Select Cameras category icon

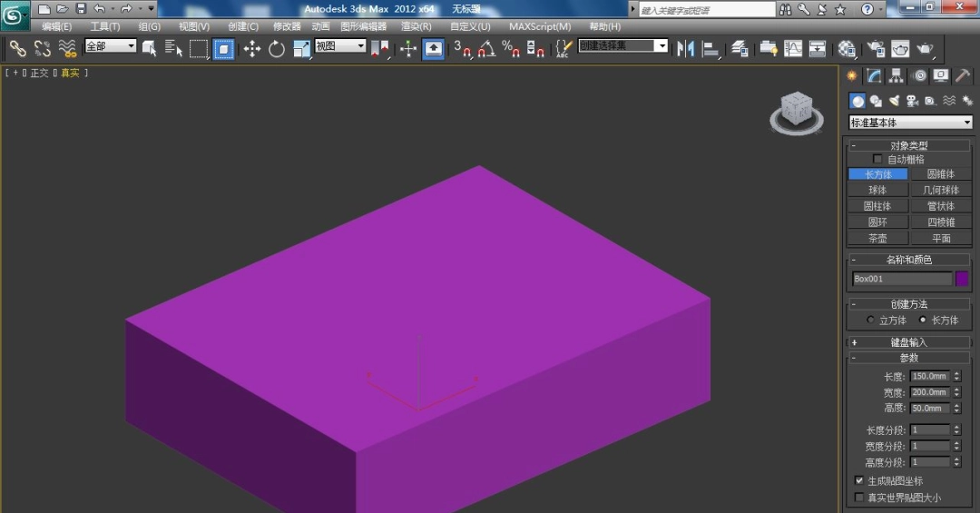tap(913, 101)
